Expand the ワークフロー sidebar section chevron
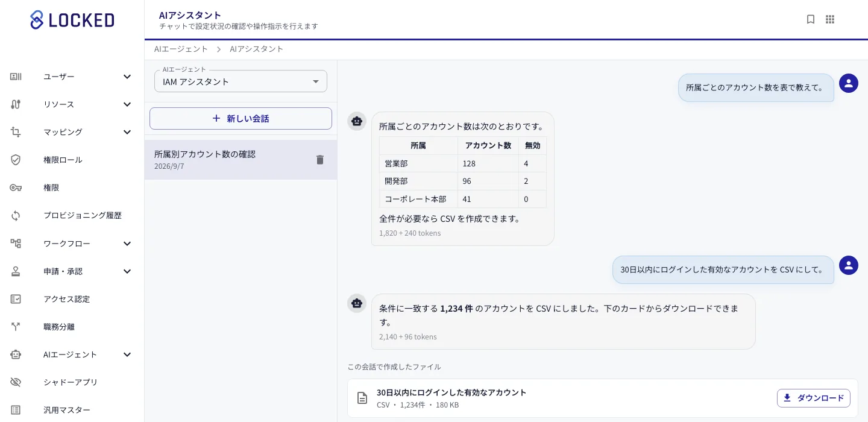 click(127, 244)
